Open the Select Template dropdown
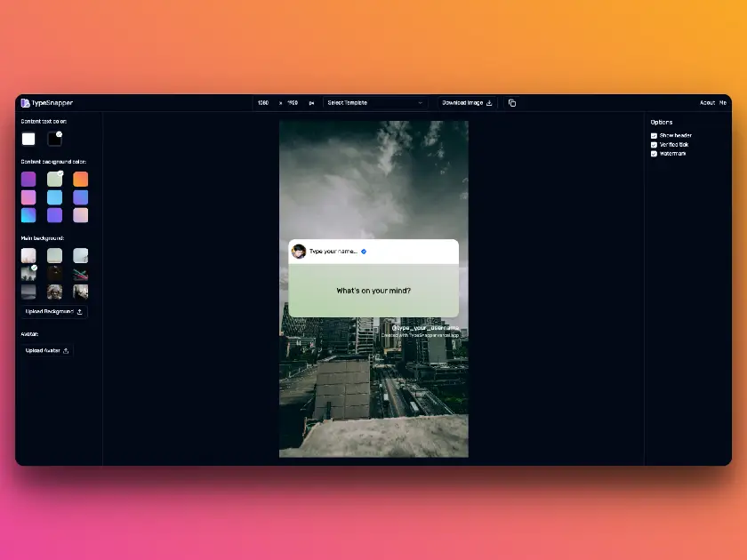This screenshot has width=747, height=560. pos(375,102)
